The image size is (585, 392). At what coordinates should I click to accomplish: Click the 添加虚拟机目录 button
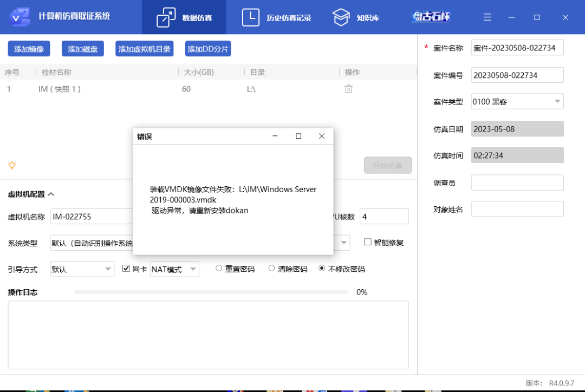pos(145,49)
